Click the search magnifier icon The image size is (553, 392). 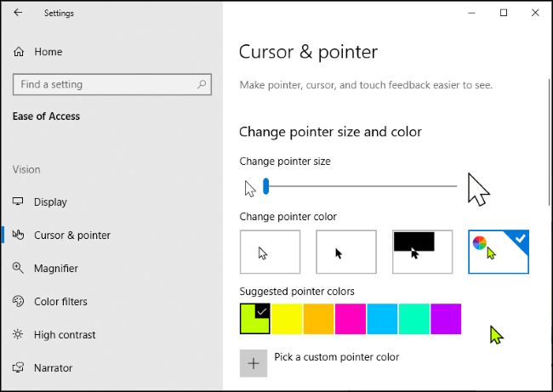(x=202, y=84)
